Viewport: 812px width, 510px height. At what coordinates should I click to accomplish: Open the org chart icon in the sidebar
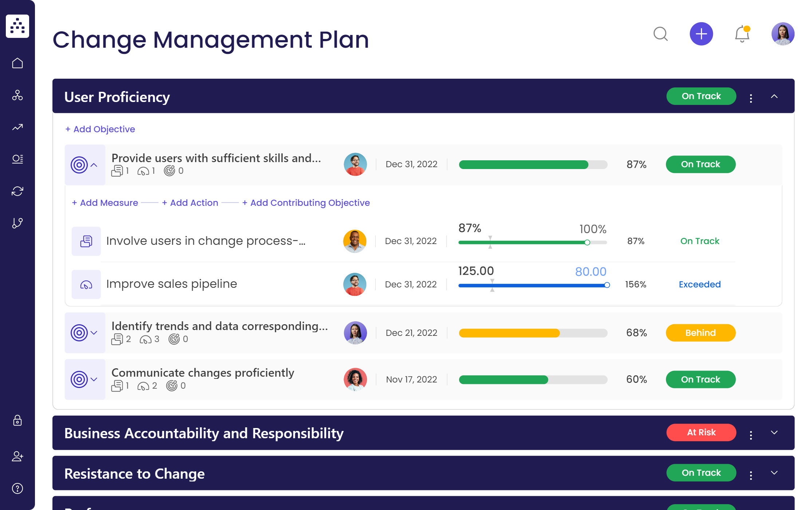click(17, 95)
